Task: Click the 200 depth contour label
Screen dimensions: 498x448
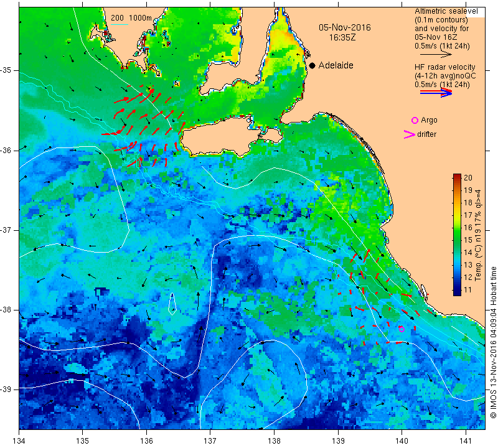Action: point(117,18)
